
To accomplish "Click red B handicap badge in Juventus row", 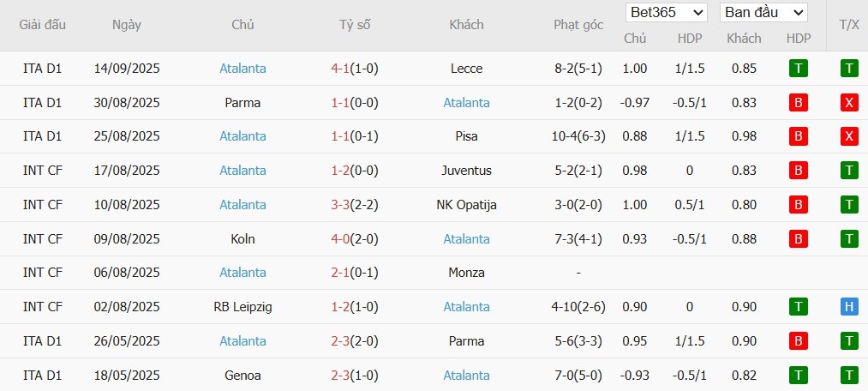I will pyautogui.click(x=799, y=171).
